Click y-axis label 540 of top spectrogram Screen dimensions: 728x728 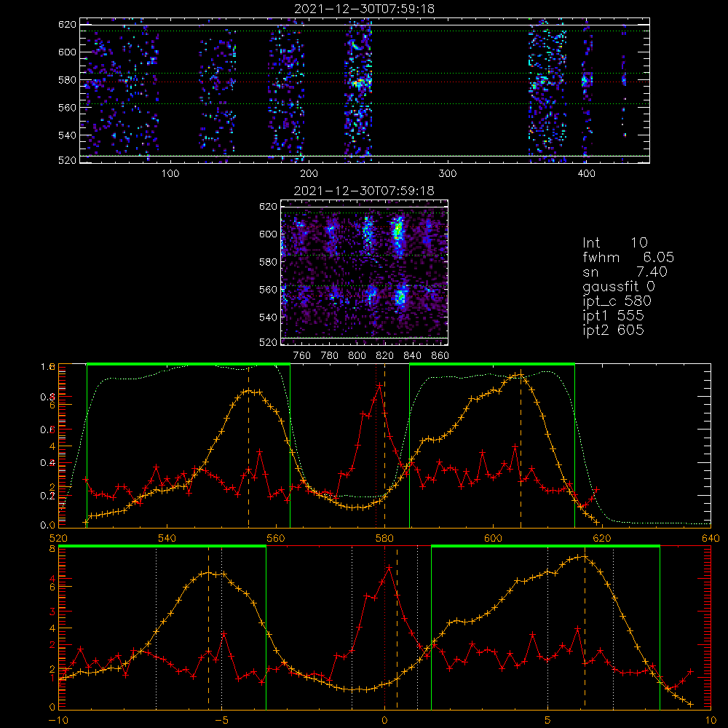pos(67,135)
